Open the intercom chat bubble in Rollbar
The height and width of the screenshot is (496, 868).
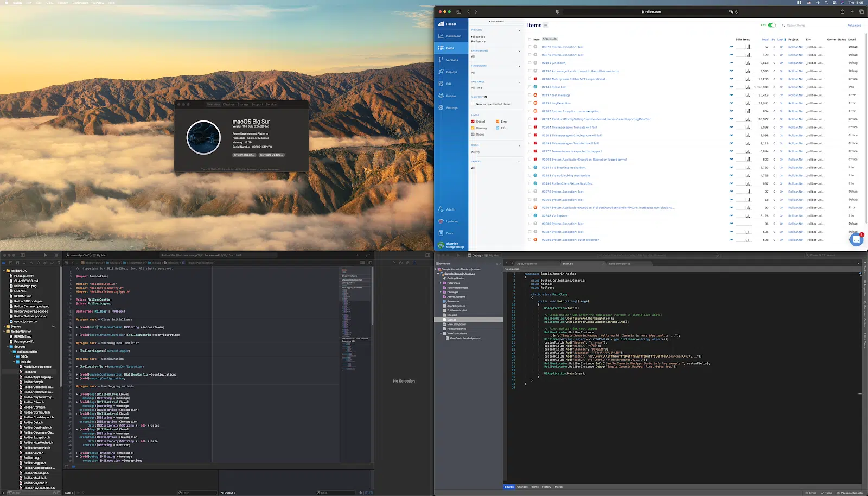click(x=856, y=239)
